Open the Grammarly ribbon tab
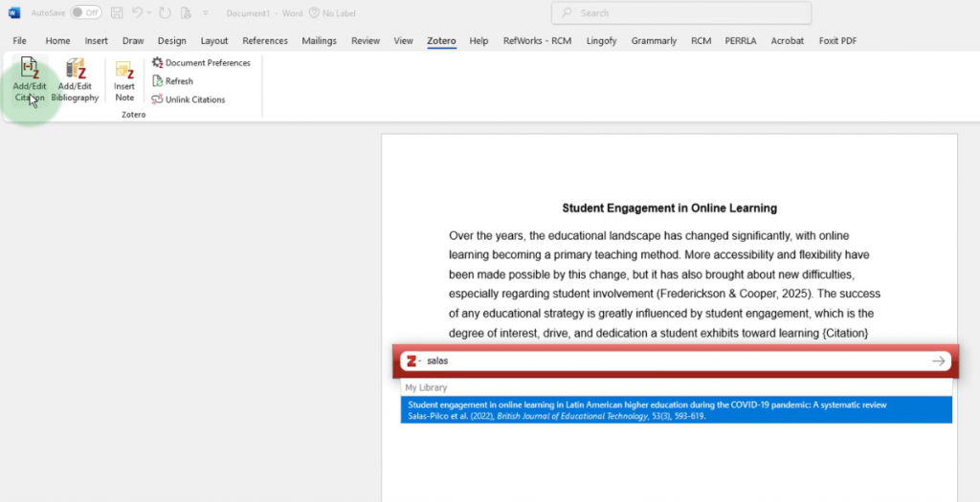Screen dimensions: 980x502 pyautogui.click(x=655, y=41)
